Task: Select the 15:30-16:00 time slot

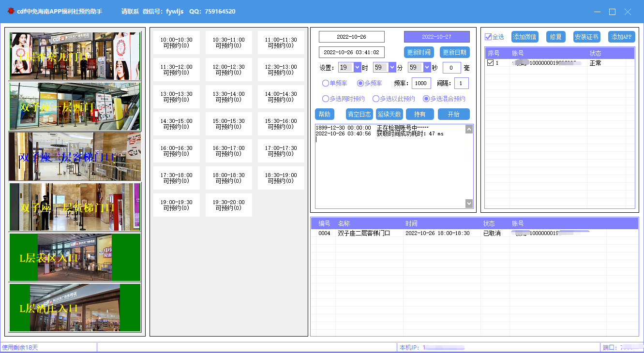Action: (281, 124)
